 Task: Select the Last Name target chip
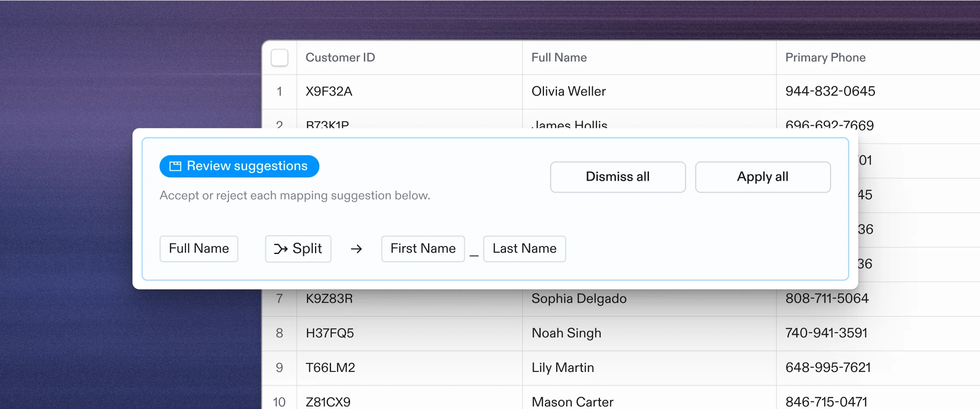click(x=524, y=249)
